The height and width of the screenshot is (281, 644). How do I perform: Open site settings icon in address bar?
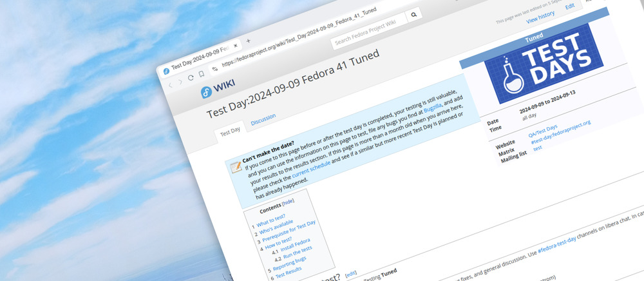point(214,69)
